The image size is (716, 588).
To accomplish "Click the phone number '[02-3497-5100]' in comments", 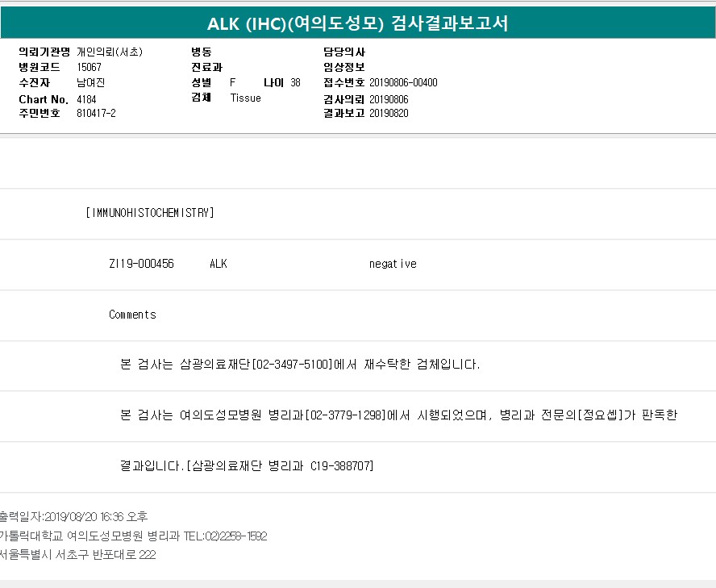I will pyautogui.click(x=293, y=364).
